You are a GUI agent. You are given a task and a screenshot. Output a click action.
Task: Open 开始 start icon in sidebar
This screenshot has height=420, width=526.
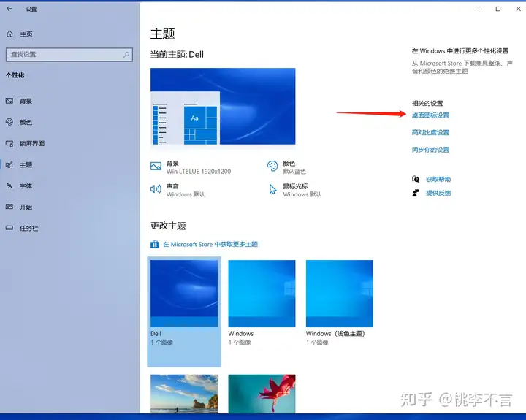(x=9, y=207)
